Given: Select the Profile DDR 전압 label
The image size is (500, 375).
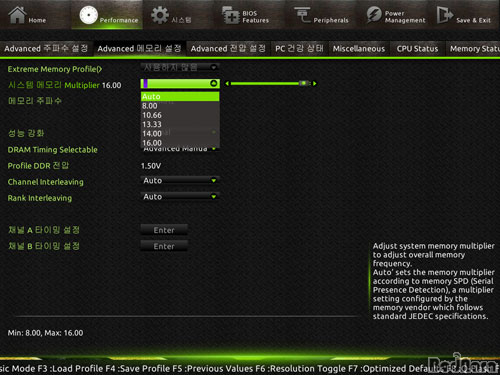Looking at the screenshot, I should tap(38, 166).
